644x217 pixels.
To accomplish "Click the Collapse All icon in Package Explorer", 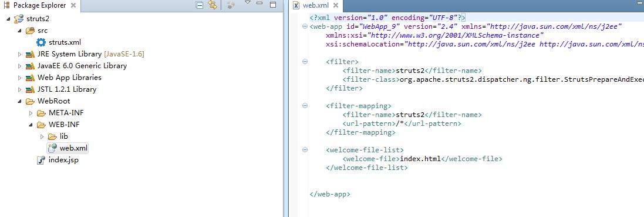I will (x=200, y=5).
